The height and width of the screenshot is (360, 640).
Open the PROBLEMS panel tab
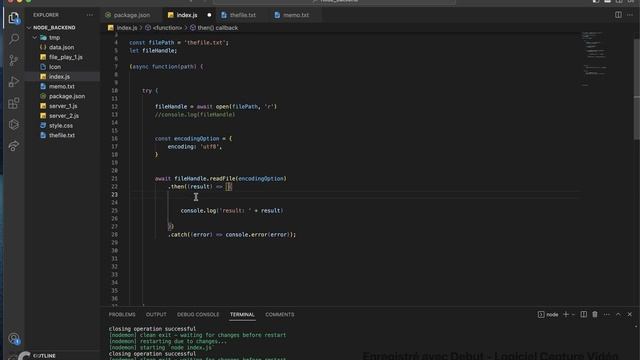click(122, 314)
